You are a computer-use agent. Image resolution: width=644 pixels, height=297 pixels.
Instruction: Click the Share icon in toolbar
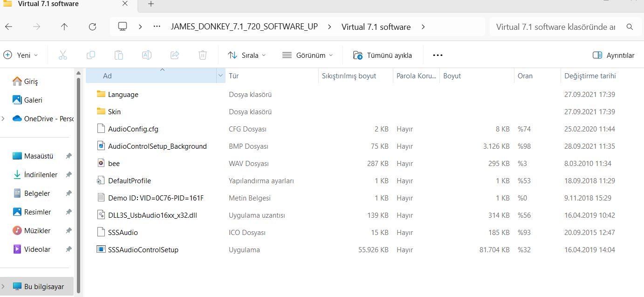(x=175, y=55)
